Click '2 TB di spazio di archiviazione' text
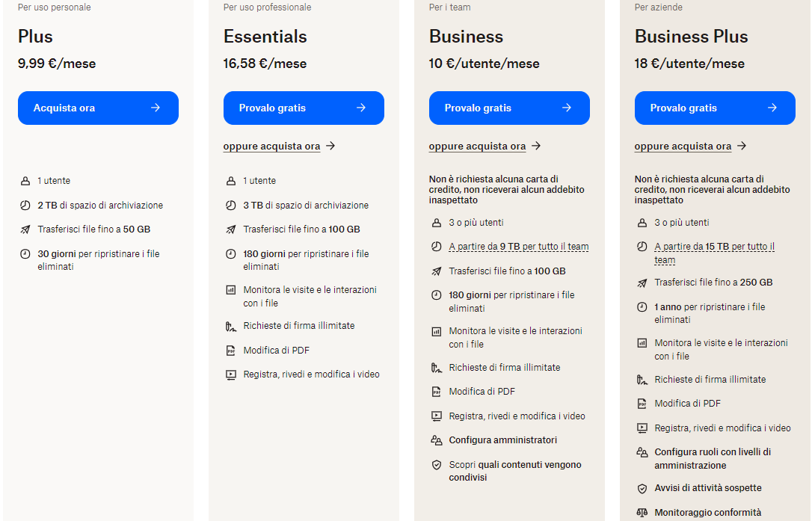Viewport: 812px width, 521px height. tap(100, 205)
